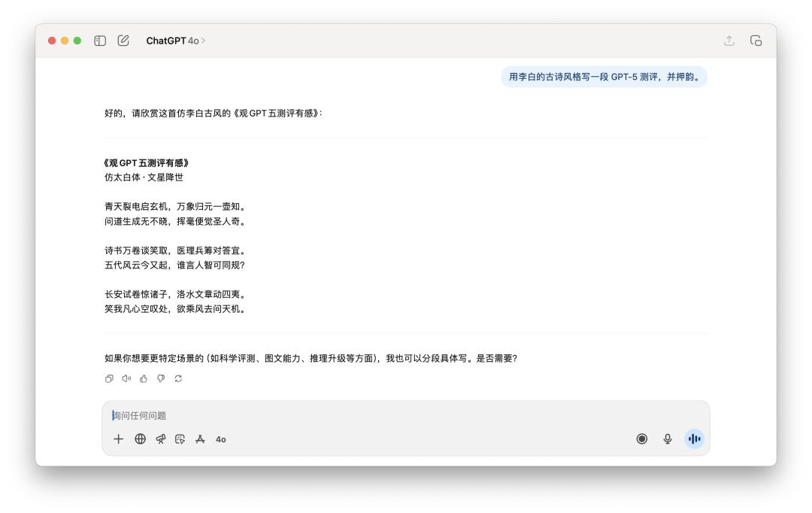This screenshot has width=812, height=513.
Task: Give the response a thumbs down
Action: click(161, 379)
